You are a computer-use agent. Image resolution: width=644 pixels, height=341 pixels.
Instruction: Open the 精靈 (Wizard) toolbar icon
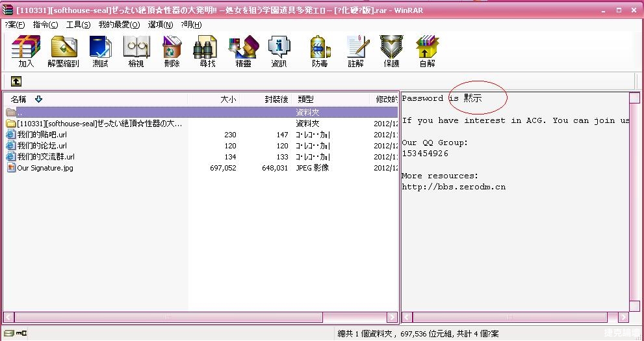[243, 51]
